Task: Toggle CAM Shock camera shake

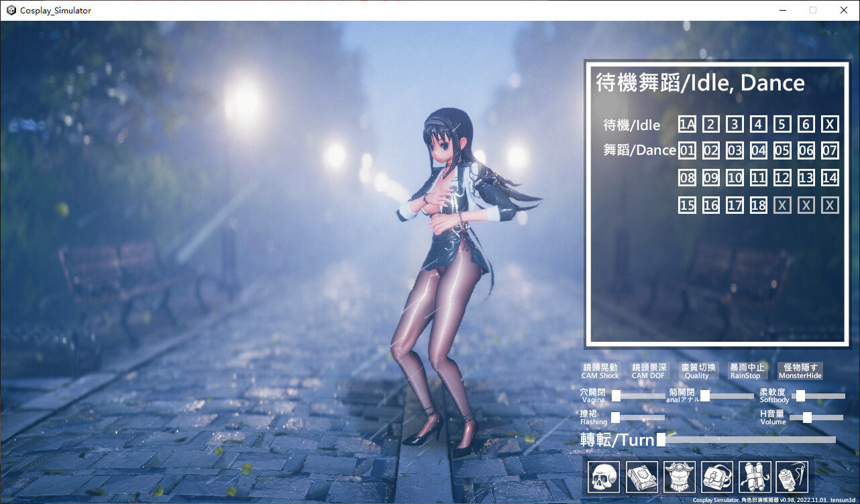Action: (x=600, y=371)
